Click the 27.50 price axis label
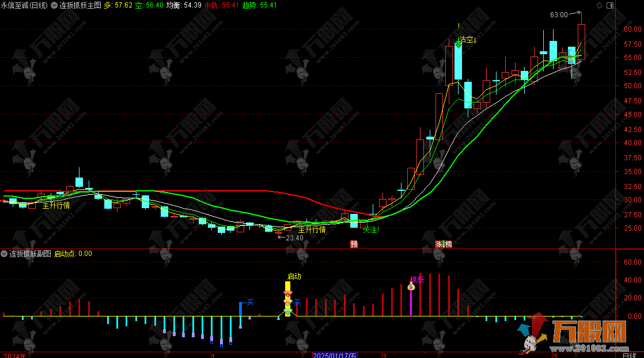This screenshot has height=358, width=644. [632, 215]
